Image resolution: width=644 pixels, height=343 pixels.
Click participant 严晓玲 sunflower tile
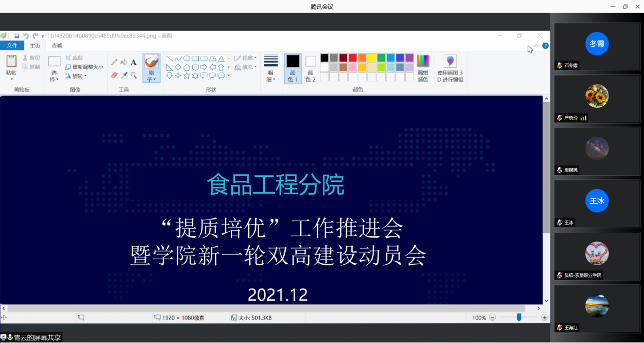[597, 99]
